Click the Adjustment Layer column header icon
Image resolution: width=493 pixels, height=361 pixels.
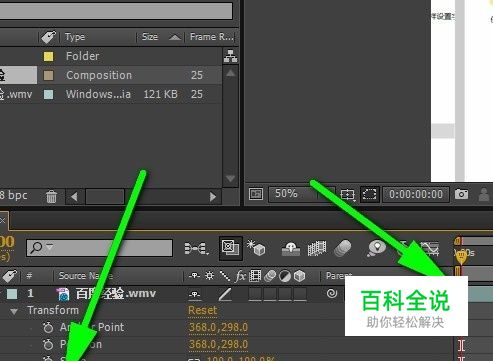pyautogui.click(x=285, y=276)
